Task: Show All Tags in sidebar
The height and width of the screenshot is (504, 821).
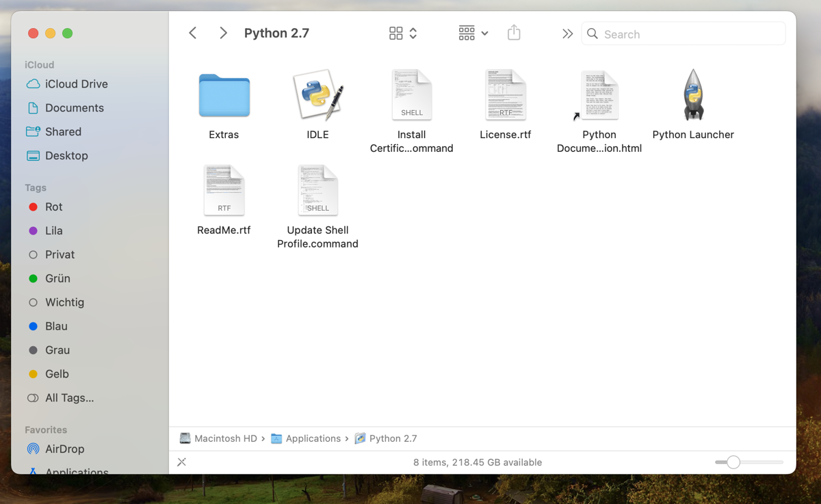Action: click(x=69, y=398)
